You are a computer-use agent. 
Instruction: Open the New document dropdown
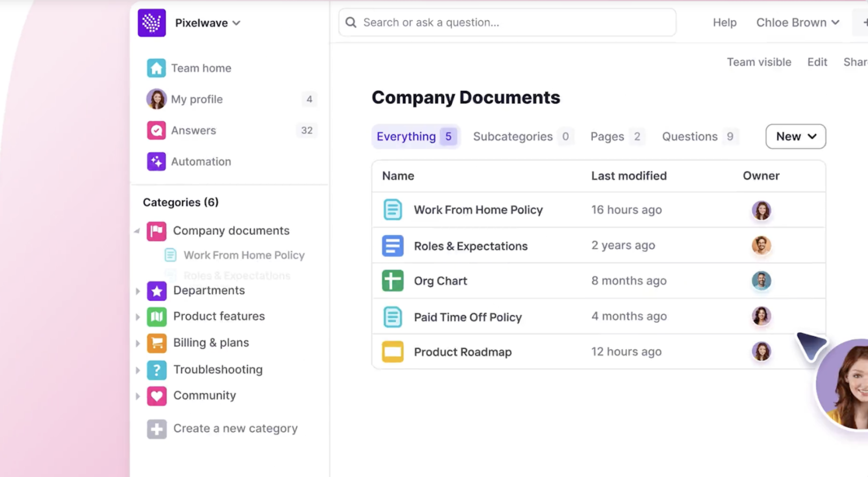(x=795, y=136)
